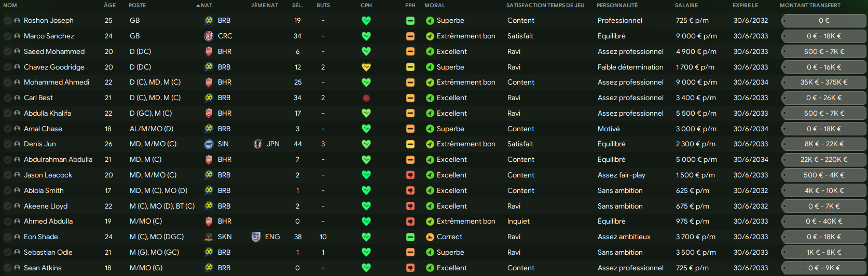This screenshot has width=868, height=276.
Task: Click Carl Best's red injury status icon
Action: coord(366,98)
